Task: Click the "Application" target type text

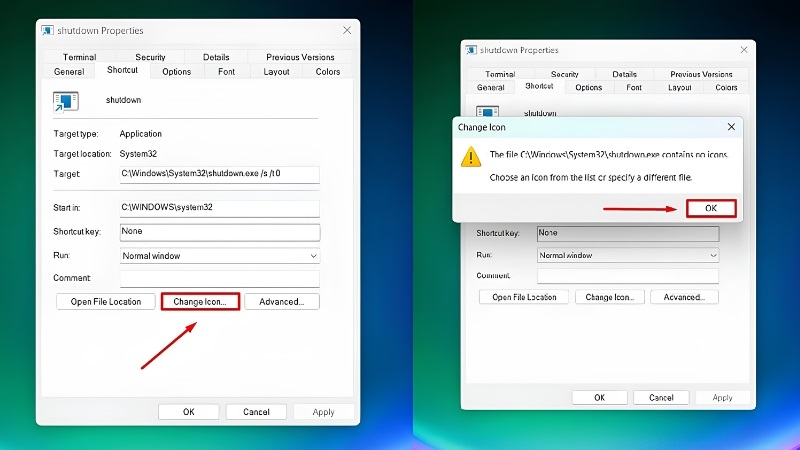Action: pyautogui.click(x=140, y=134)
